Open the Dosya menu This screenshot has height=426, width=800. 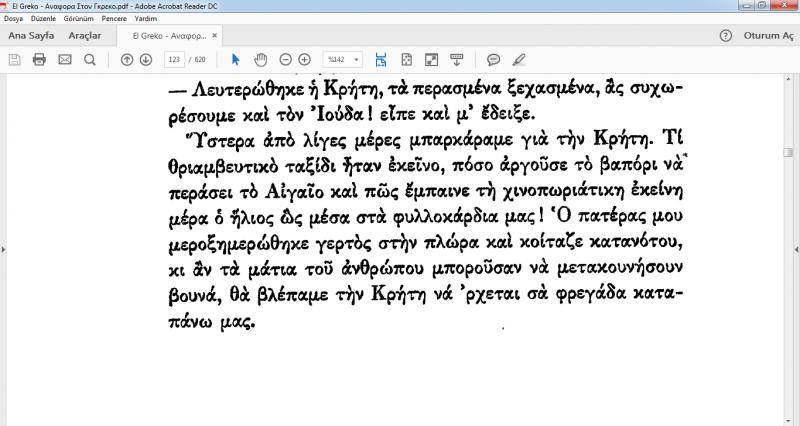(13, 18)
